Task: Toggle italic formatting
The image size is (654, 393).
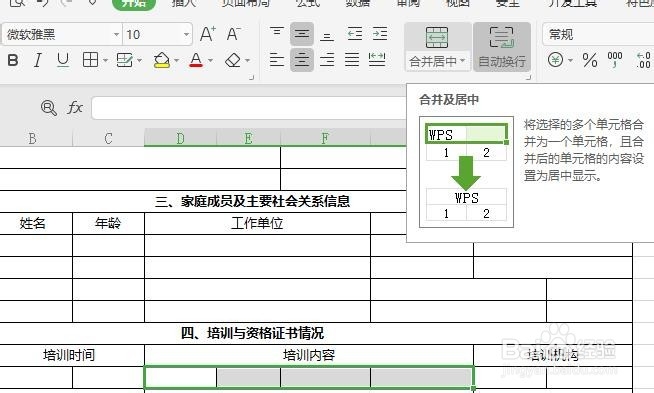Action: (x=38, y=60)
